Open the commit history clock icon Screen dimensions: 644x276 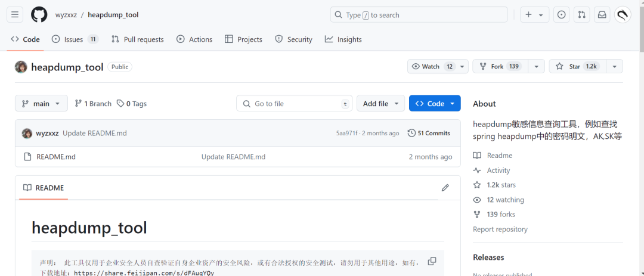[411, 133]
